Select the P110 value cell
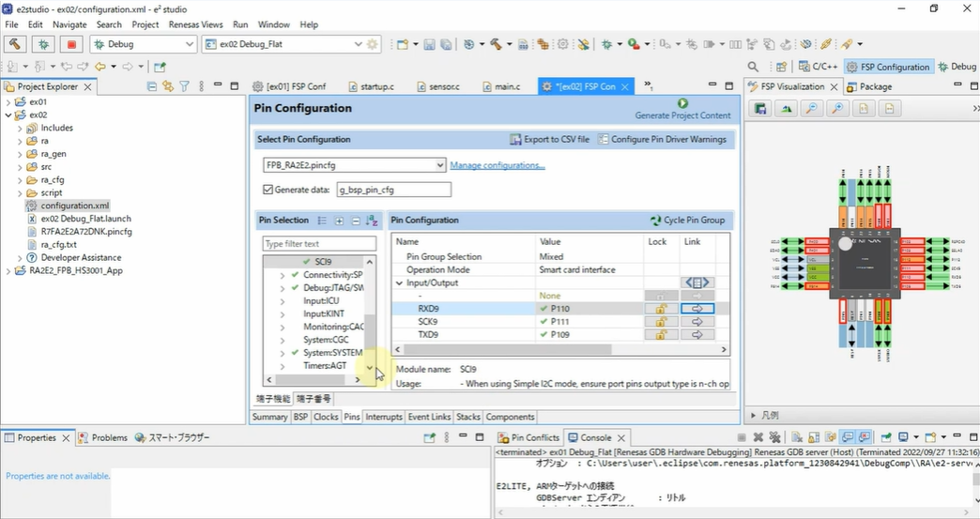Image resolution: width=980 pixels, height=519 pixels. coord(590,309)
